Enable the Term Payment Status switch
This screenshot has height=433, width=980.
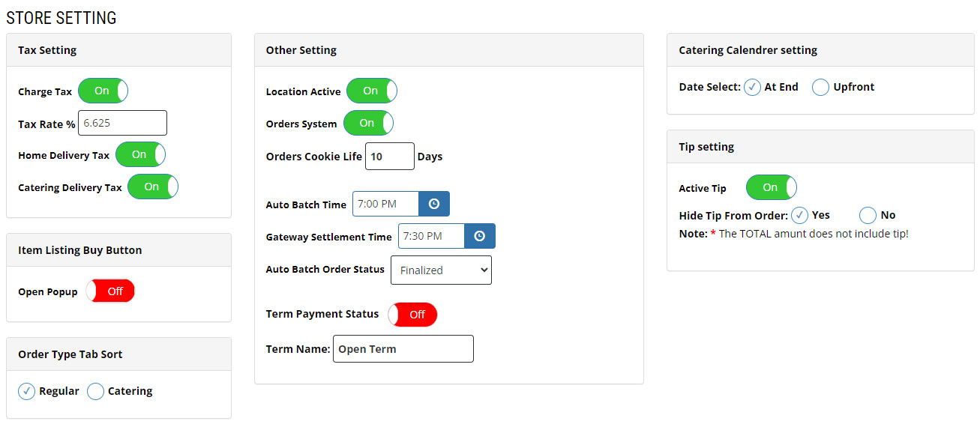[412, 314]
